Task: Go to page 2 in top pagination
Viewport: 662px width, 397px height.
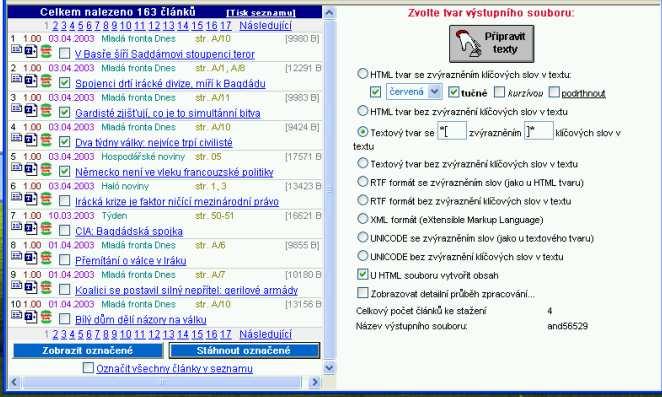Action: coord(55,26)
